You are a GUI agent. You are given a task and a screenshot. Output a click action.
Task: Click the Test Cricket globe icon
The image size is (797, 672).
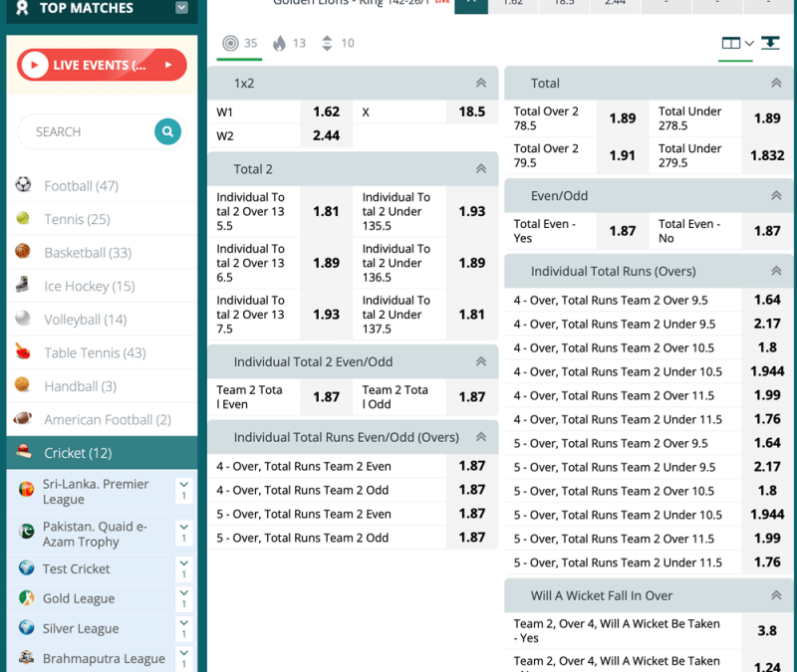click(27, 567)
